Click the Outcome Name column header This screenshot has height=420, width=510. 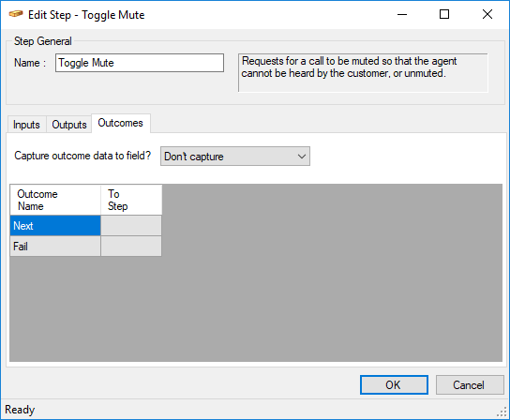pyautogui.click(x=55, y=200)
